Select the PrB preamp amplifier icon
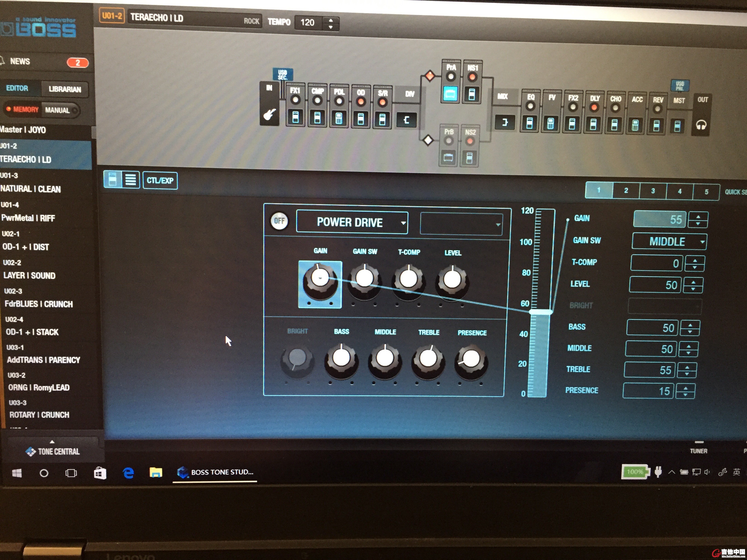The image size is (747, 560). click(448, 157)
